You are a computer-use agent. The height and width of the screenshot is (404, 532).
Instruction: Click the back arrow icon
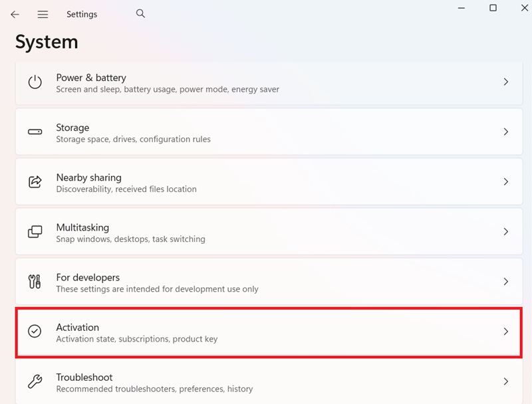(x=15, y=14)
